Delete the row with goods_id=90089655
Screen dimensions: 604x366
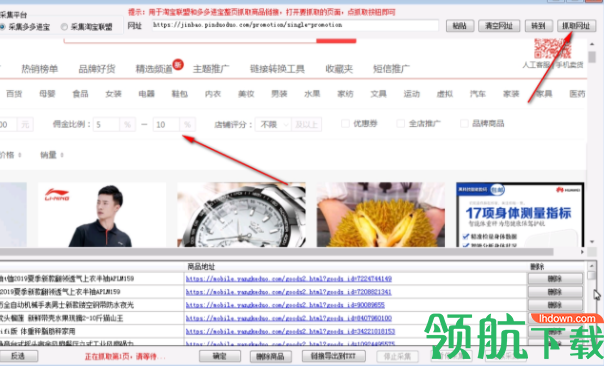coord(555,305)
